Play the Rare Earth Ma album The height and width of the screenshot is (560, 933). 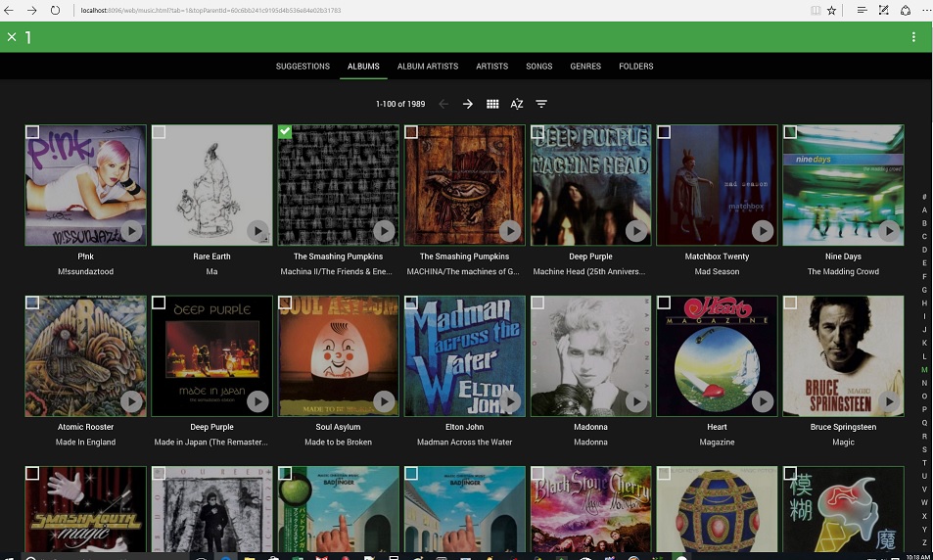point(257,231)
